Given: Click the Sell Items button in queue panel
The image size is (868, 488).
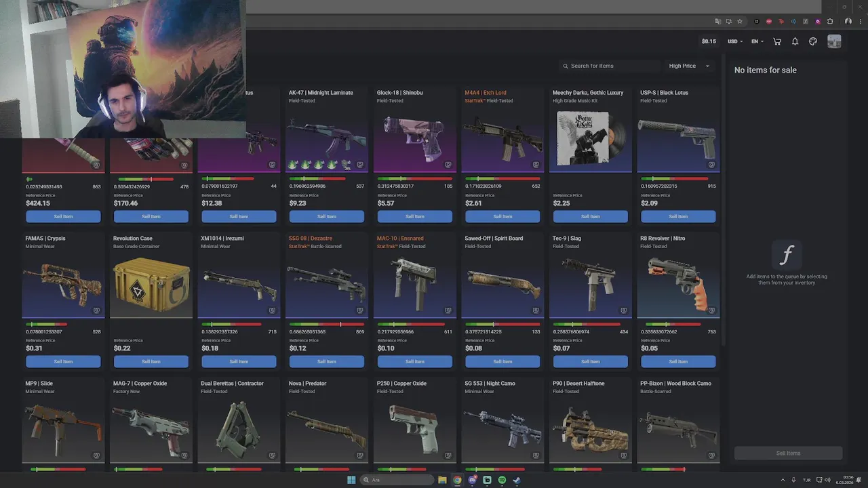Looking at the screenshot, I should coord(788,453).
